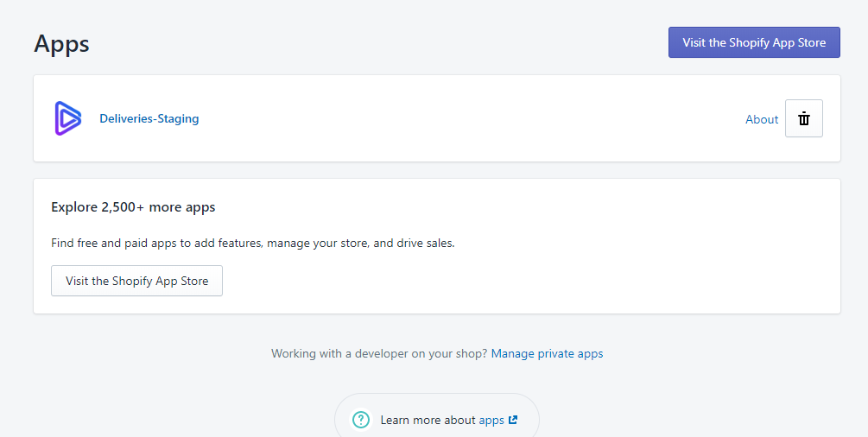Click Explore 2,500+ more apps heading
The height and width of the screenshot is (437, 868).
[133, 207]
